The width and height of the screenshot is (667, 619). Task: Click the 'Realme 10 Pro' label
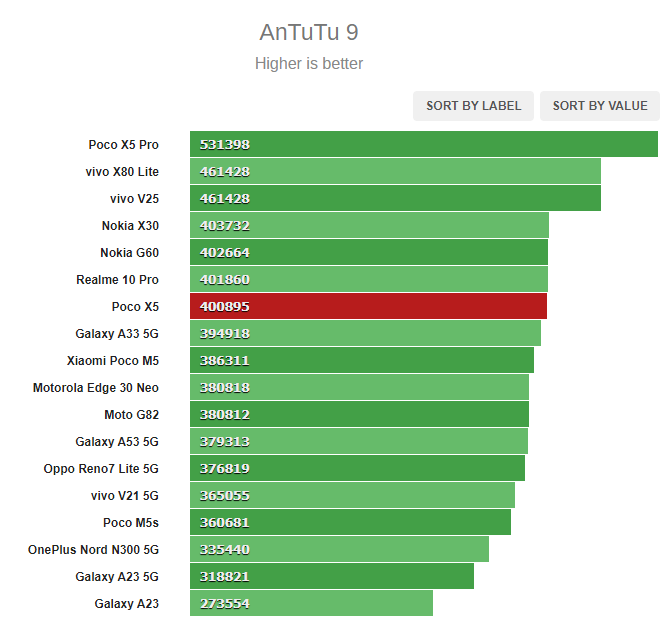(x=117, y=280)
